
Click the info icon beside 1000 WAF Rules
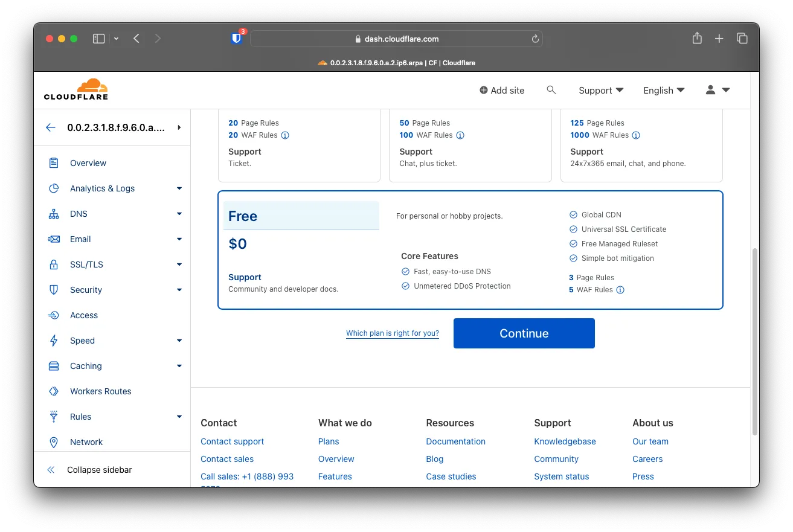[636, 135]
